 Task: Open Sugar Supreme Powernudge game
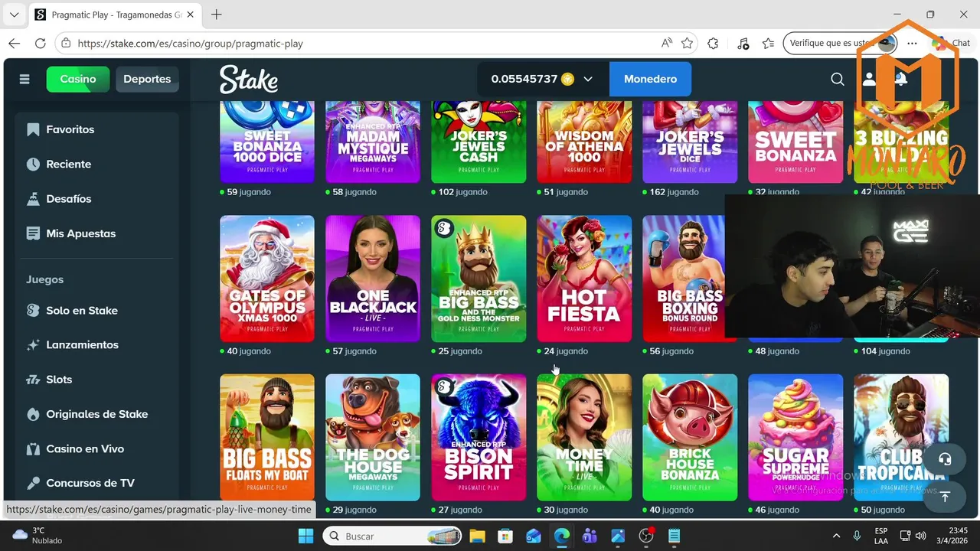pos(795,437)
